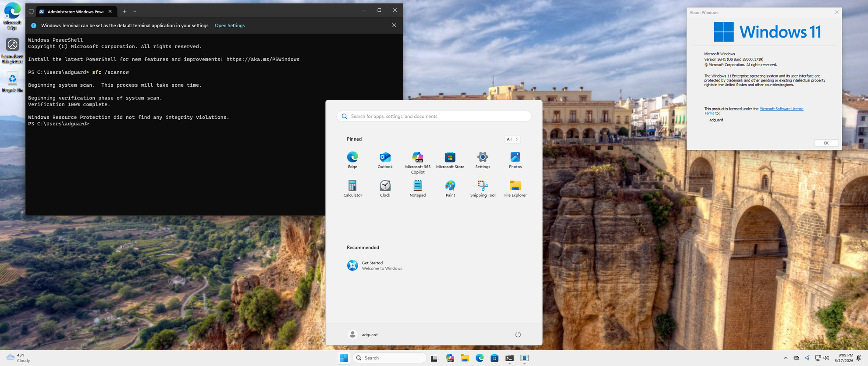Screen dimensions: 868x366
Task: Open the Microsoft Software License Terms link
Action: (781, 109)
